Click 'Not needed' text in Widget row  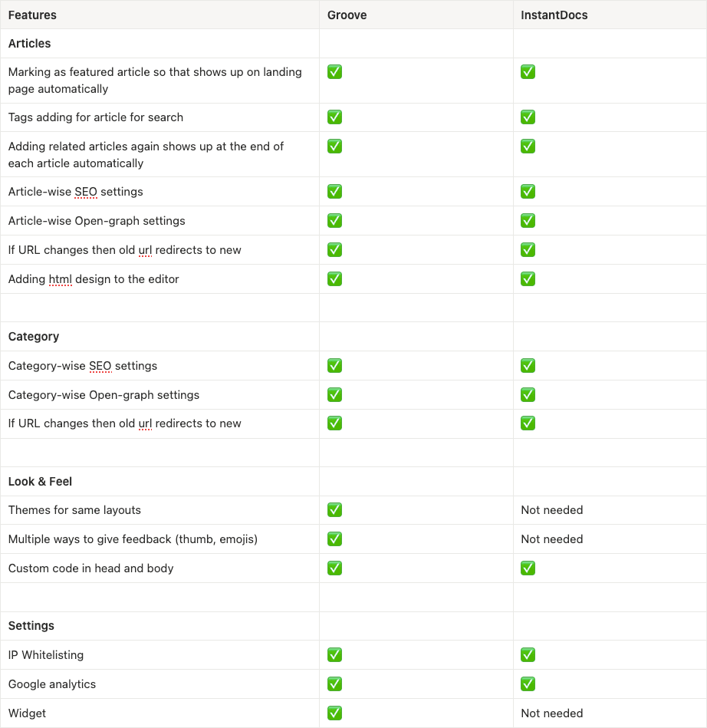tap(551, 713)
